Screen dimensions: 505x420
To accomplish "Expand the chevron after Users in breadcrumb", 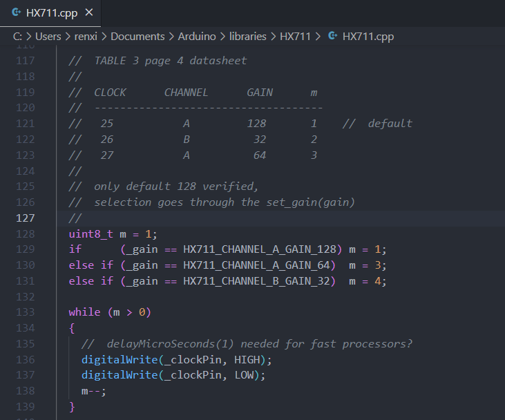I will tap(68, 37).
